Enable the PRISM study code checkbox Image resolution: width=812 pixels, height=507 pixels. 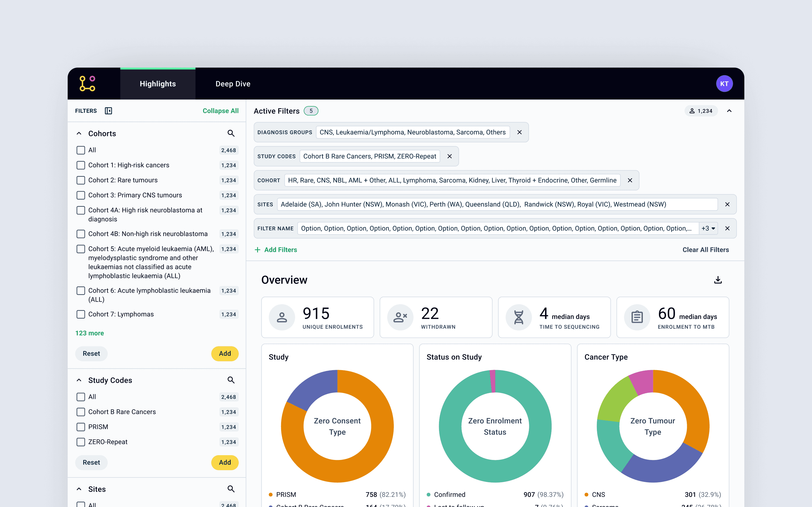[x=81, y=427]
